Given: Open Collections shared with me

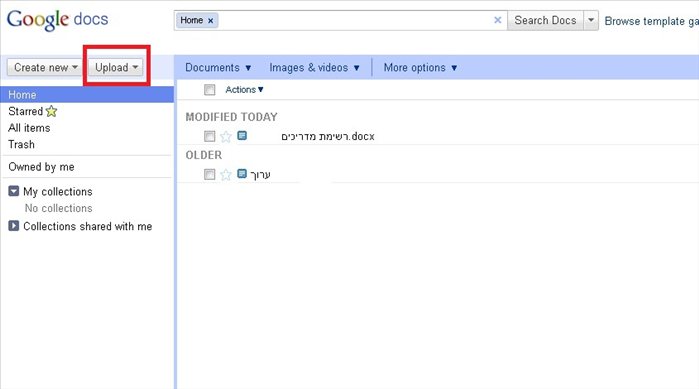Looking at the screenshot, I should pyautogui.click(x=88, y=226).
